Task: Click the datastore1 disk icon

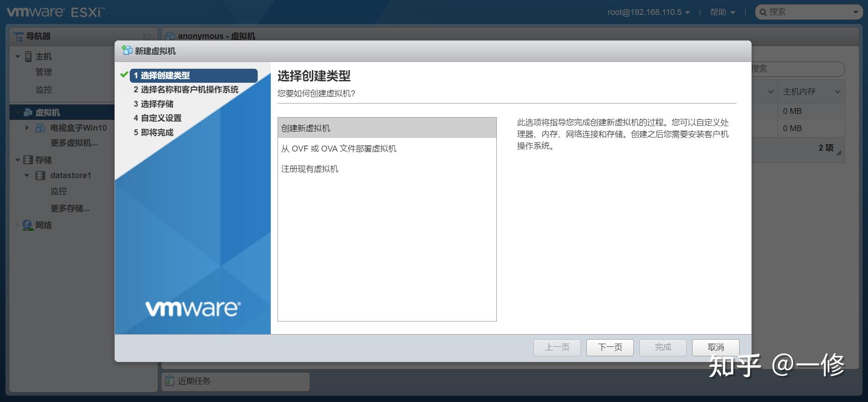Action: 40,175
